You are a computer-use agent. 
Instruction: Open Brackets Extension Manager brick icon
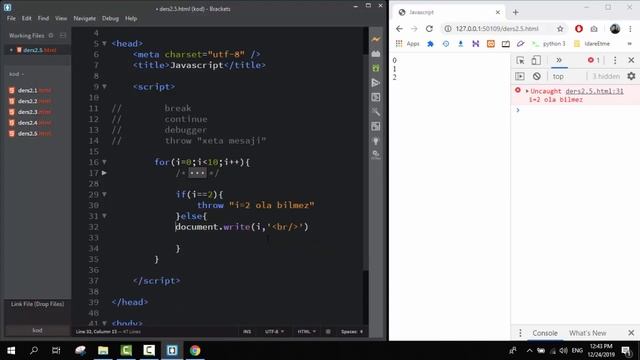(376, 53)
